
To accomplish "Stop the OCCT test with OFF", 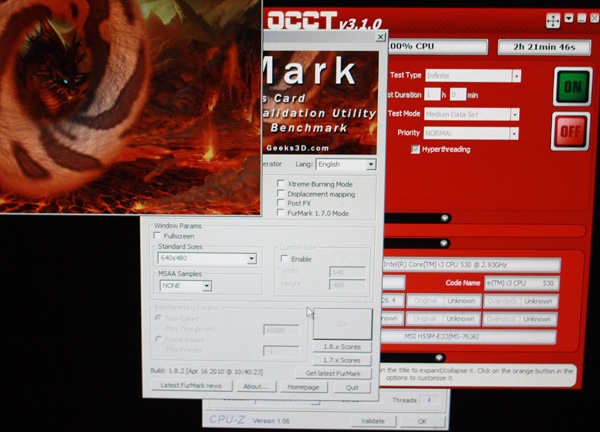I will pos(571,132).
